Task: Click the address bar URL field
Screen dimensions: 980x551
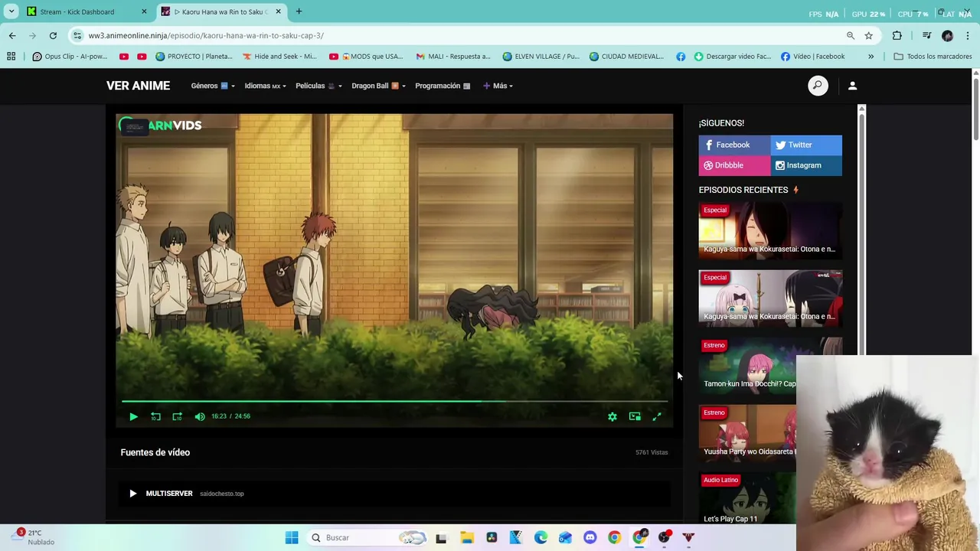Action: click(x=459, y=35)
